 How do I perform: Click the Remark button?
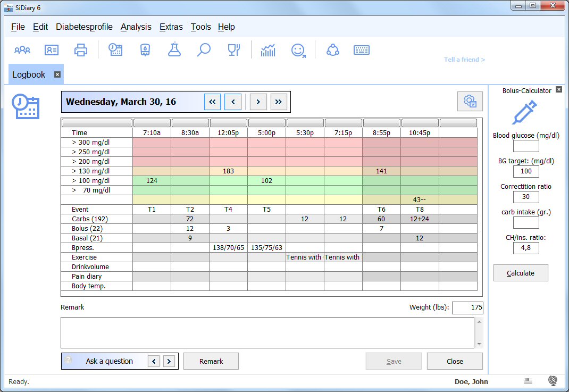pos(211,361)
